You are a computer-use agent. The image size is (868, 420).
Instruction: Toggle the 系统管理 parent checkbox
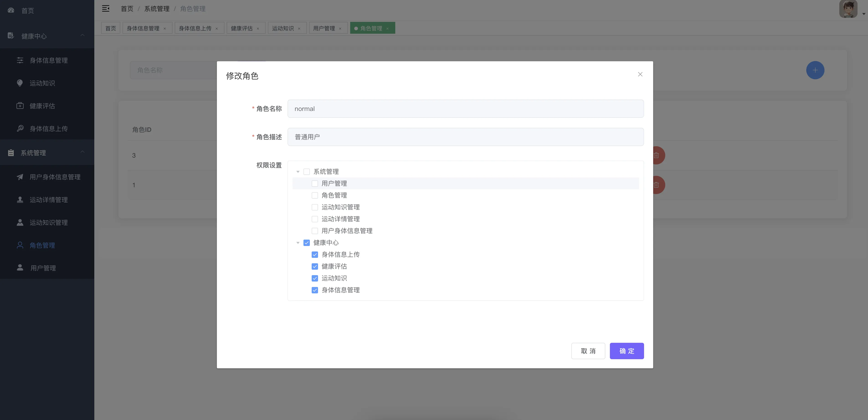point(307,172)
